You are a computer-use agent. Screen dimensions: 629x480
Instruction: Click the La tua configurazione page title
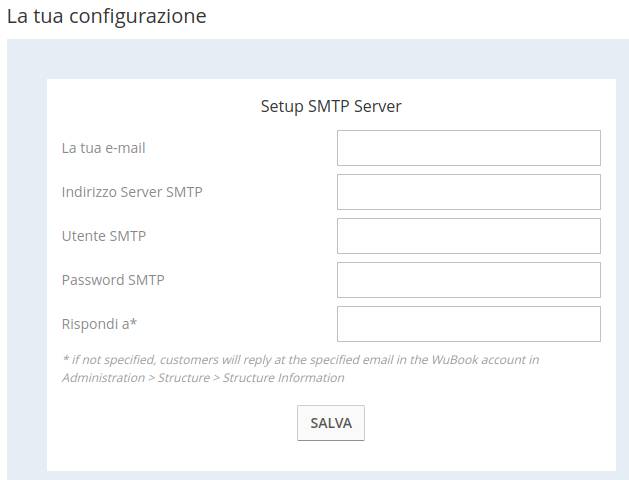pyautogui.click(x=107, y=16)
